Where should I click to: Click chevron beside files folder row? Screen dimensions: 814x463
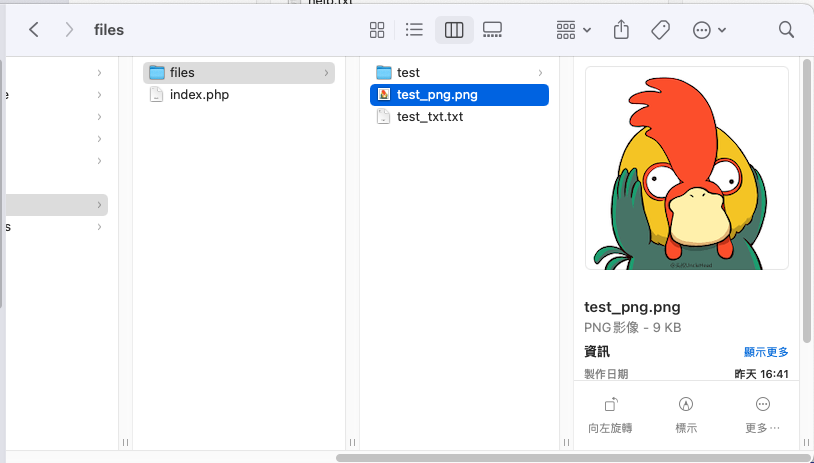(326, 73)
